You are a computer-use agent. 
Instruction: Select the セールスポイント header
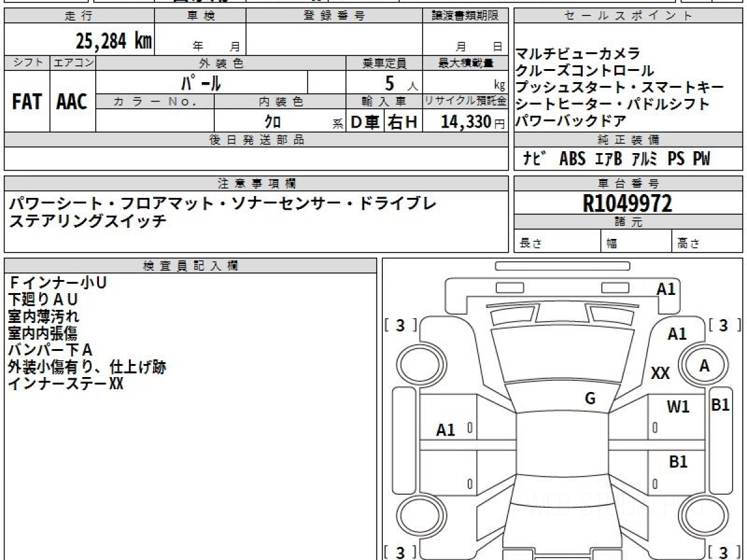[x=629, y=16]
